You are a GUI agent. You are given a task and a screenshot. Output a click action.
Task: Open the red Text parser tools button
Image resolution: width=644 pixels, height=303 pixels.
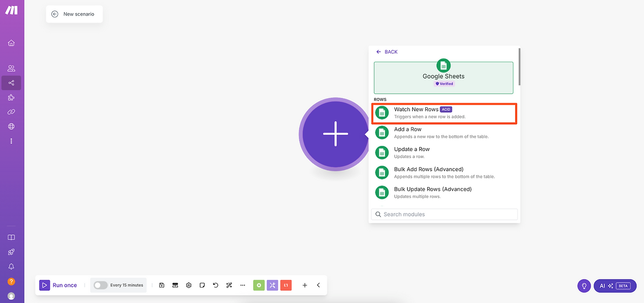pos(286,285)
